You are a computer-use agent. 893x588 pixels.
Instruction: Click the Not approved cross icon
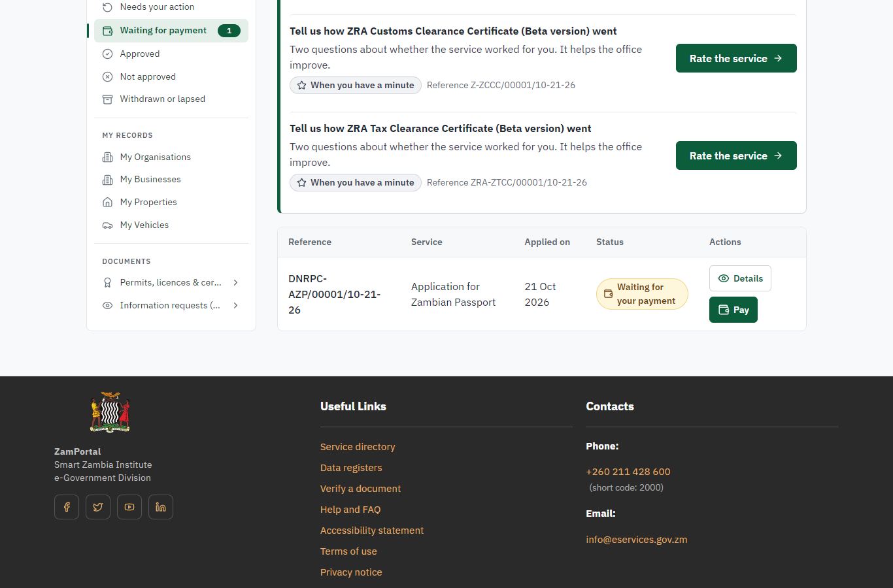pyautogui.click(x=108, y=77)
